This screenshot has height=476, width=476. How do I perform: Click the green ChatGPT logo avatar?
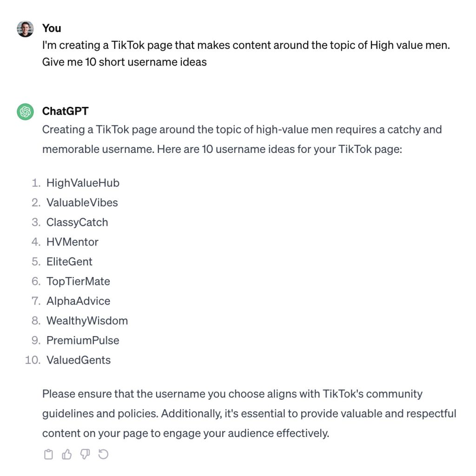pyautogui.click(x=25, y=112)
